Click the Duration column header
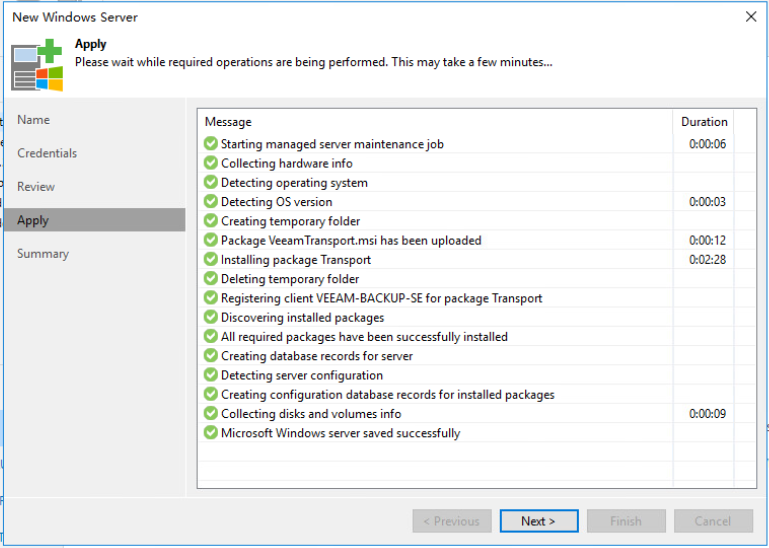This screenshot has height=548, width=769. tap(704, 122)
